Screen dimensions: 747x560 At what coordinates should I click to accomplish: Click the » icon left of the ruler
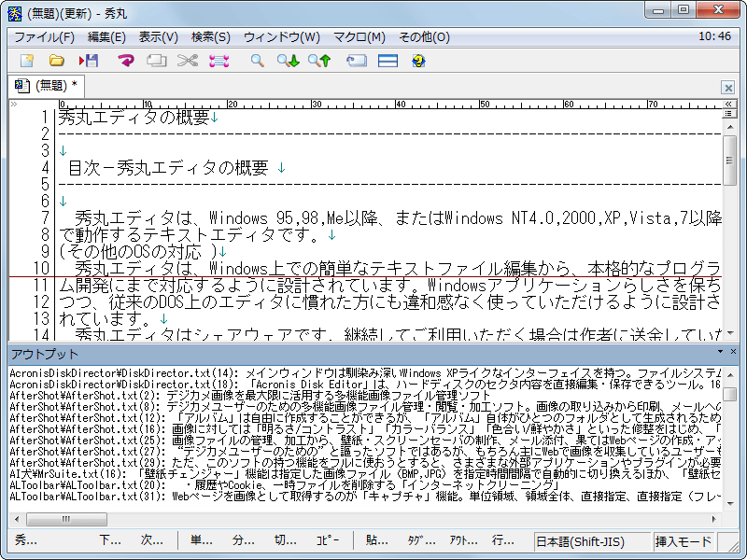(14, 104)
